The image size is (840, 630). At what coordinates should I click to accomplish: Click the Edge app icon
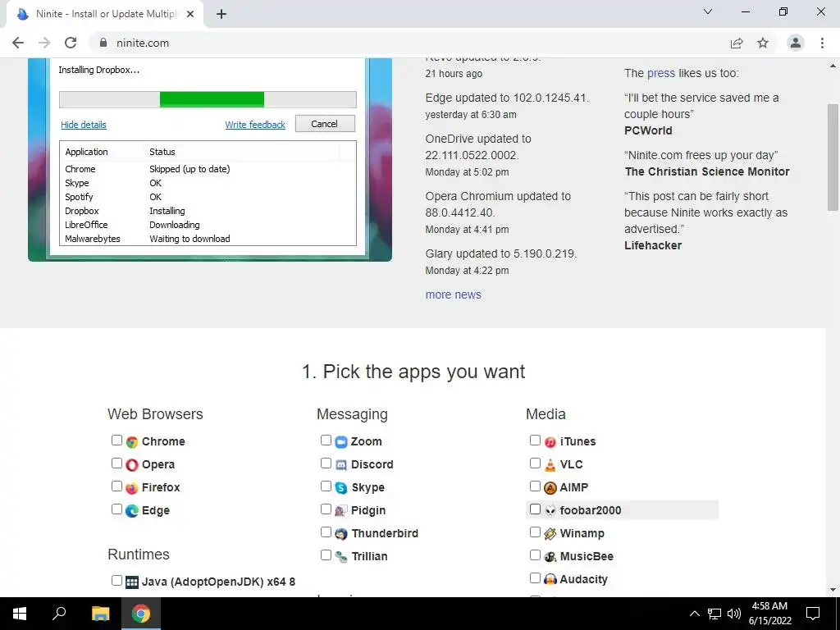point(132,511)
